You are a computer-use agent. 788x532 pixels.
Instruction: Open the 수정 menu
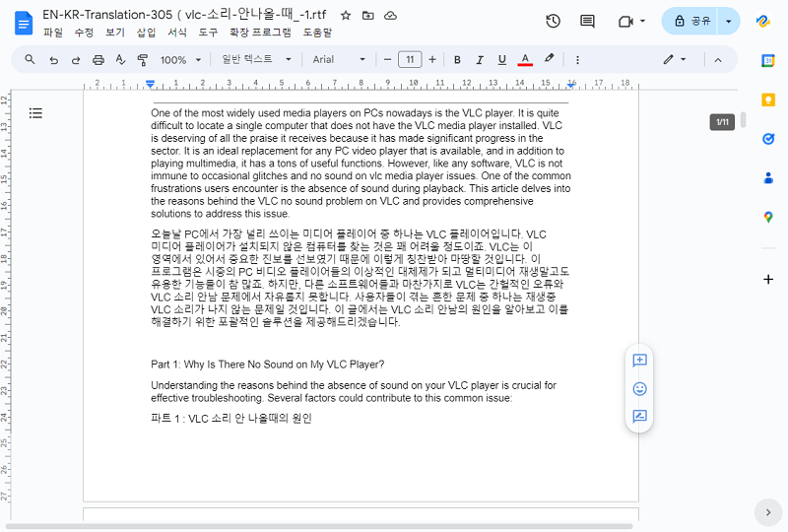(x=84, y=33)
